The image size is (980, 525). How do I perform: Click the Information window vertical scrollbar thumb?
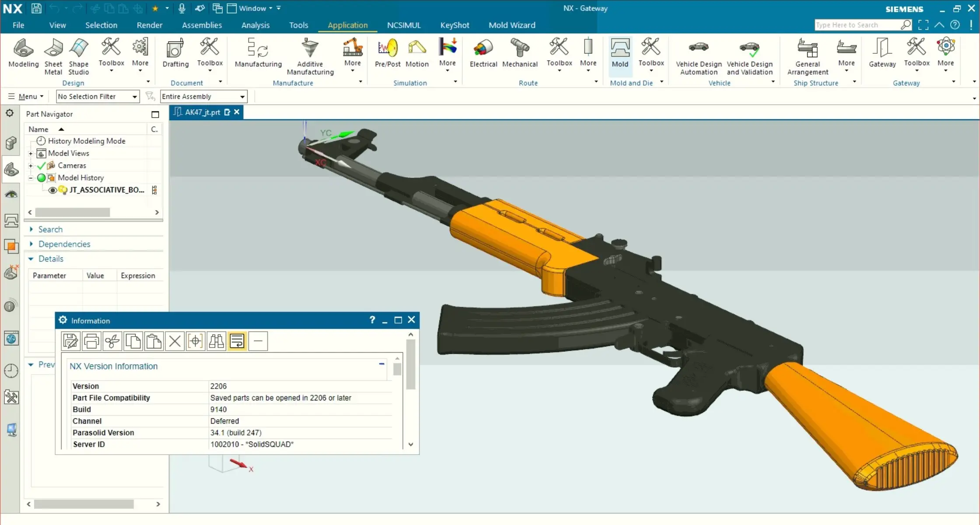coord(410,365)
